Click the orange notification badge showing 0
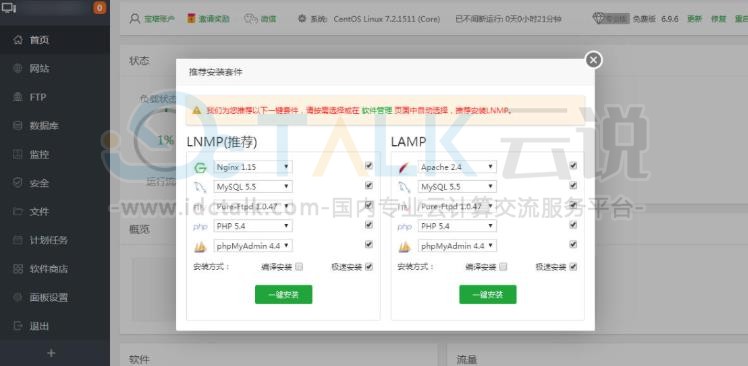This screenshot has width=748, height=366. click(100, 8)
